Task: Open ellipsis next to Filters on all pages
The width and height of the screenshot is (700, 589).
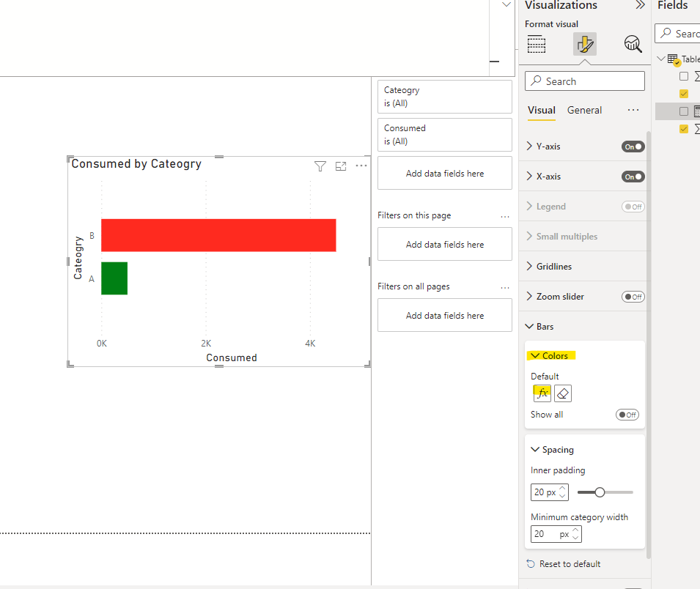Action: 505,287
